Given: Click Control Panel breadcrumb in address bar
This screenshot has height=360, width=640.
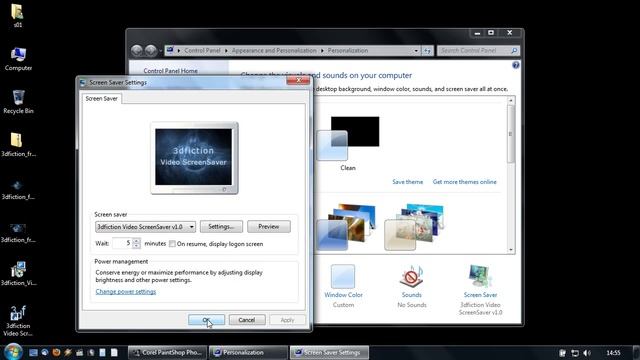Looking at the screenshot, I should pos(202,51).
